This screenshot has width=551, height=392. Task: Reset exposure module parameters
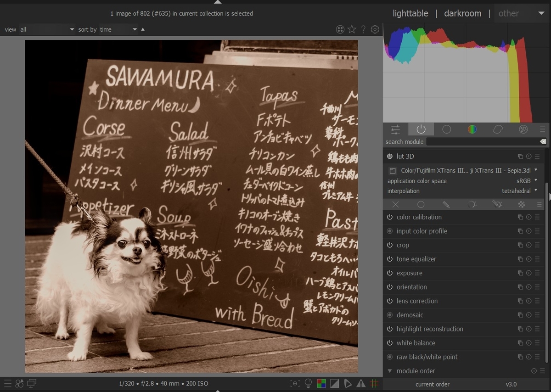pos(529,273)
